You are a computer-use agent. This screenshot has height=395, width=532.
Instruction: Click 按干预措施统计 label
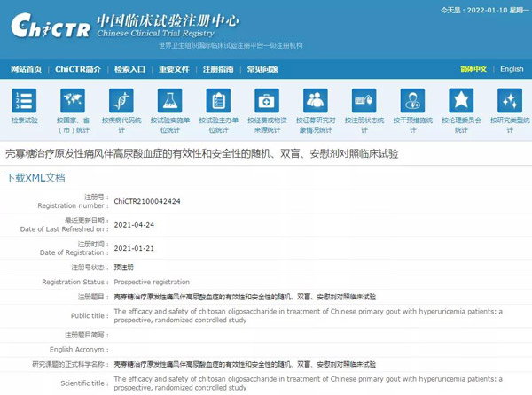pos(413,125)
